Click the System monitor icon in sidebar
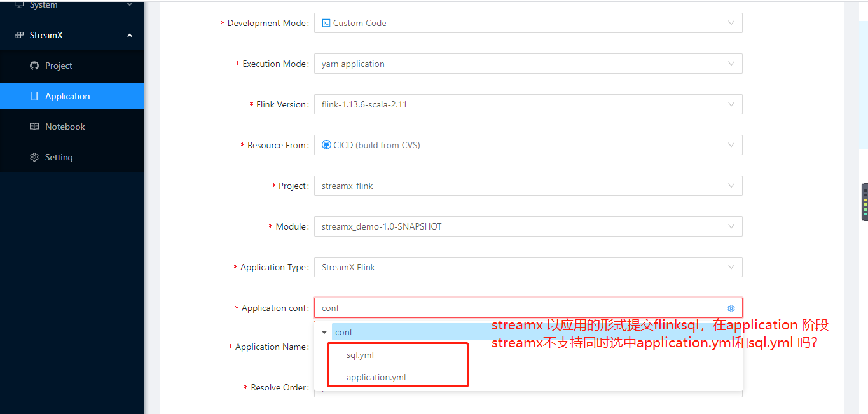868x414 pixels. point(19,4)
